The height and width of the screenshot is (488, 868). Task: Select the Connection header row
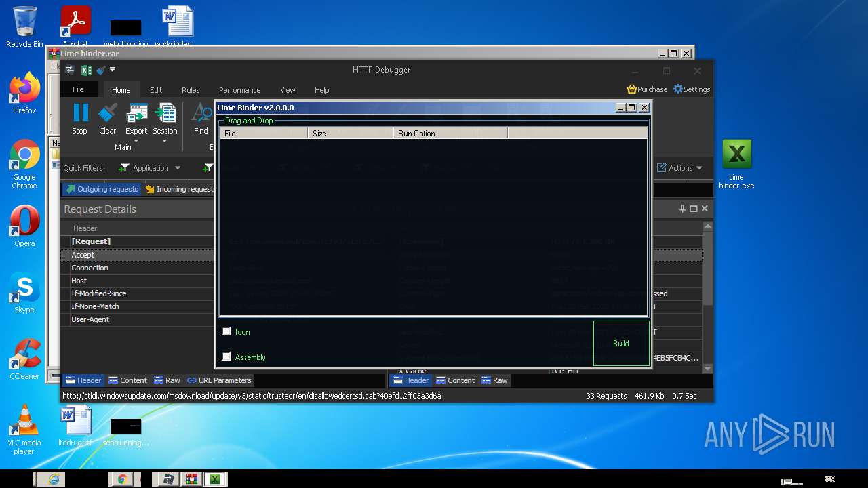[x=138, y=268]
